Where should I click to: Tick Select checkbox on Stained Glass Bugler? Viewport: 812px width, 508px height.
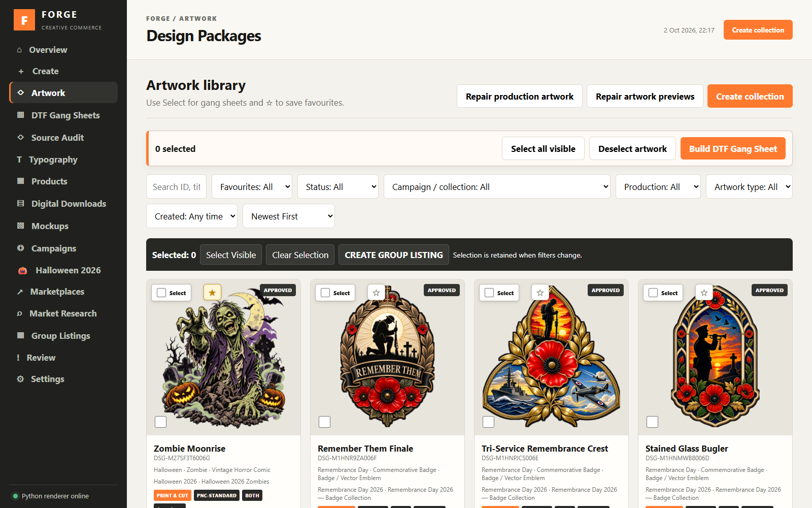point(653,293)
